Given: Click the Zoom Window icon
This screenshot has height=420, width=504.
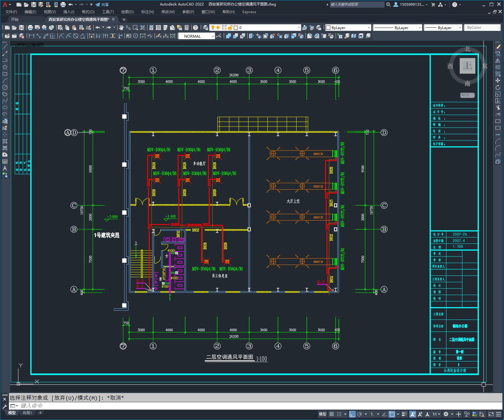Looking at the screenshot, I should 135,28.
